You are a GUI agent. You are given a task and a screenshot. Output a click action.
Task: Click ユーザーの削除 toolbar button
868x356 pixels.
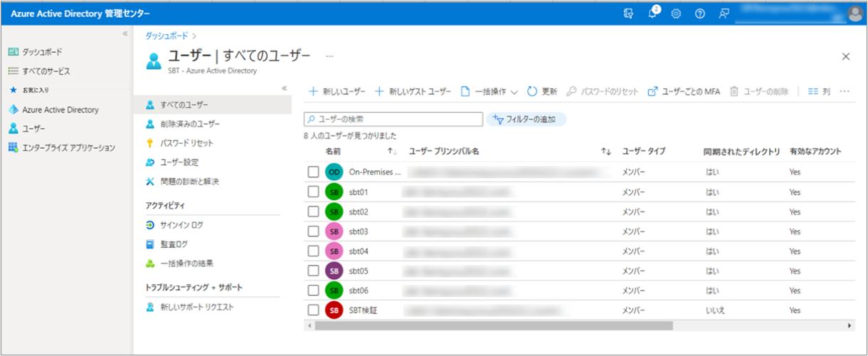click(x=759, y=92)
